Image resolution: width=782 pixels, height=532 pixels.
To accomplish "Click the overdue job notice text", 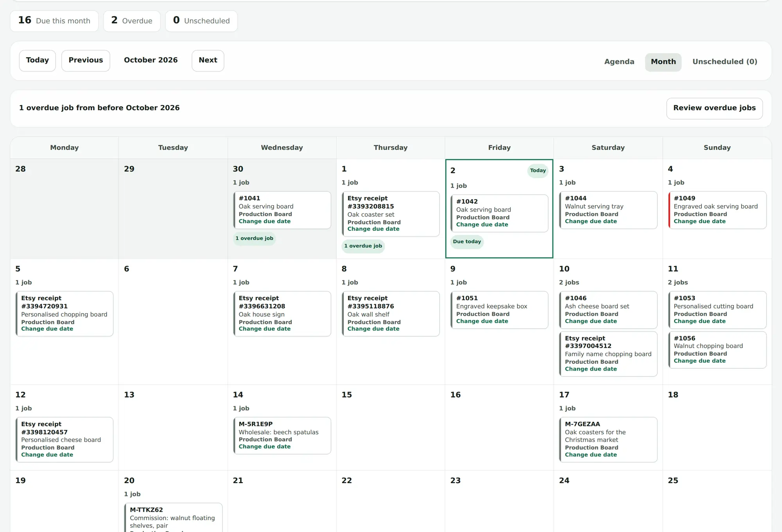I will coord(99,108).
